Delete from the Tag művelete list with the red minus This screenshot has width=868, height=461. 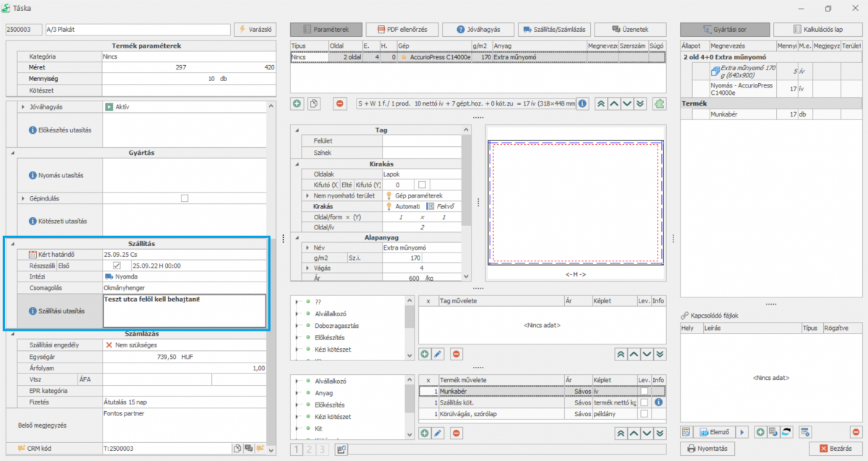456,354
